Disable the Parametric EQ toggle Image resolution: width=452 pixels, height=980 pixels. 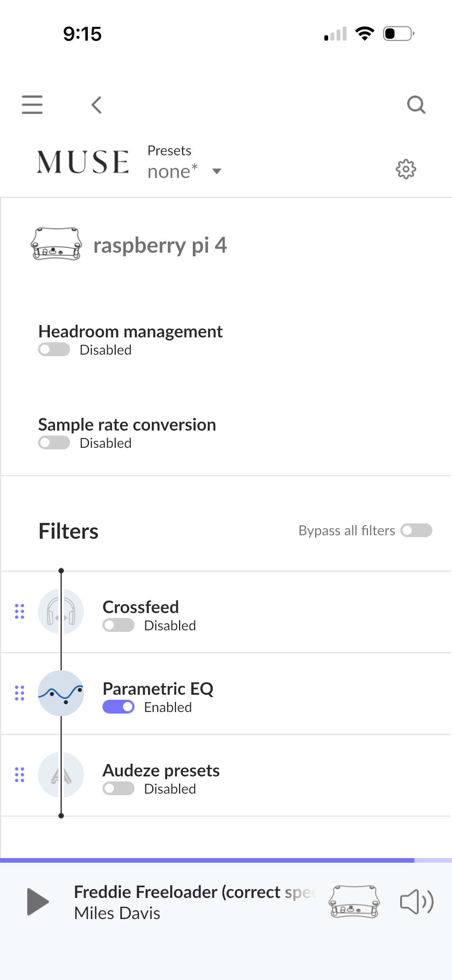(118, 707)
